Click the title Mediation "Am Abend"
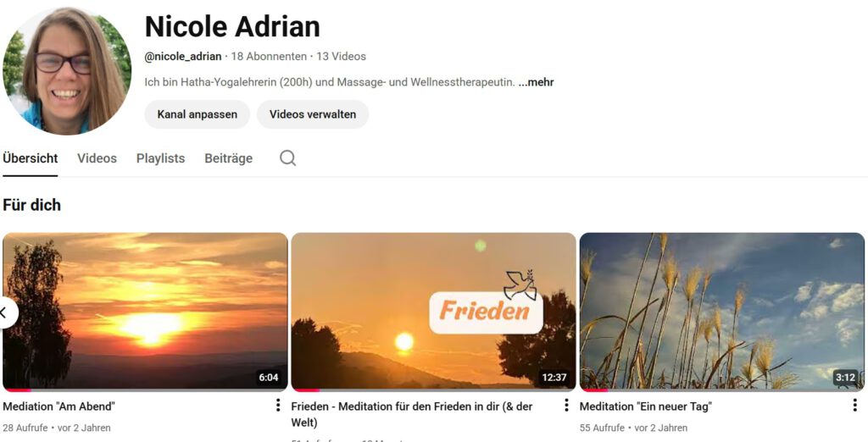This screenshot has width=868, height=442. click(58, 406)
